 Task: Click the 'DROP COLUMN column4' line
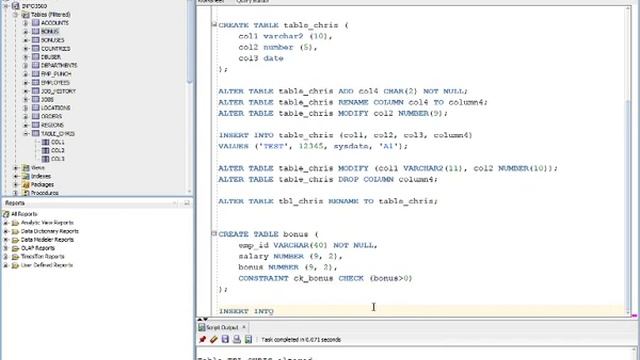(328, 179)
